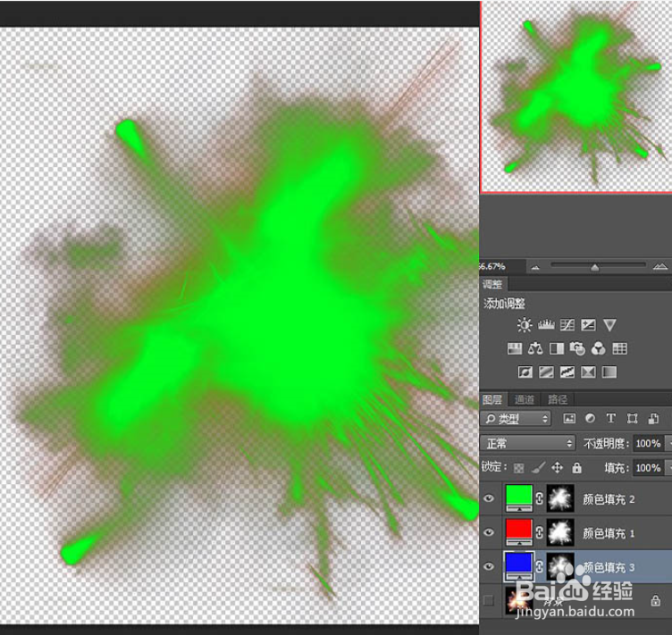Select the 颜色填充 1 layer mask thumbnail
Viewport: 672px width, 635px height.
point(560,532)
